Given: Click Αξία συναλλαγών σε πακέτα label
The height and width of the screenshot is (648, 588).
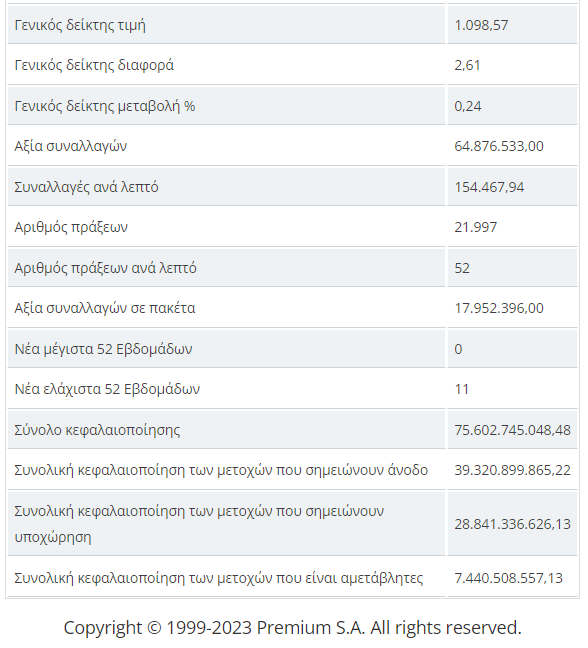Looking at the screenshot, I should click(x=105, y=308).
